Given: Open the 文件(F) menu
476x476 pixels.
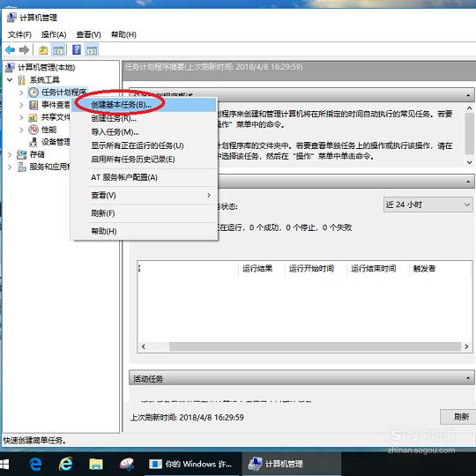Looking at the screenshot, I should [19, 34].
